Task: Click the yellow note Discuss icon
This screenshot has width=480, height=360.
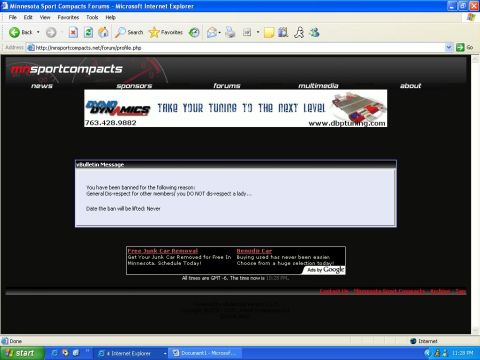Action: (269, 33)
